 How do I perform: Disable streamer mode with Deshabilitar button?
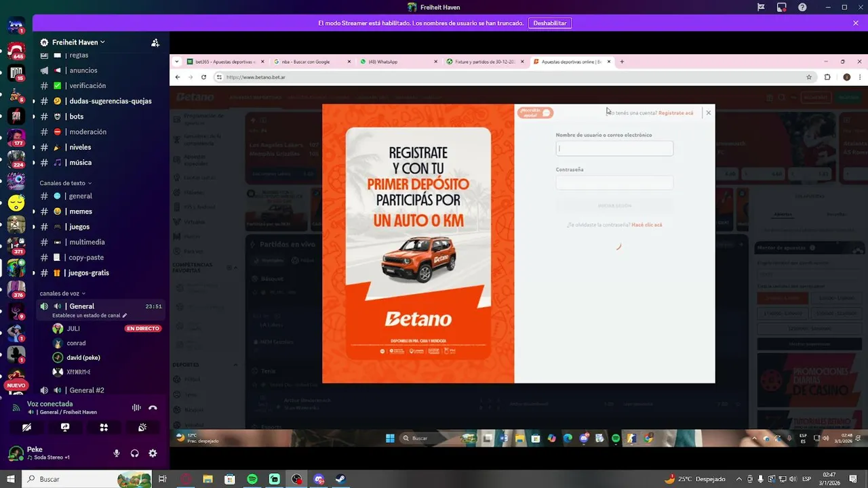549,23
